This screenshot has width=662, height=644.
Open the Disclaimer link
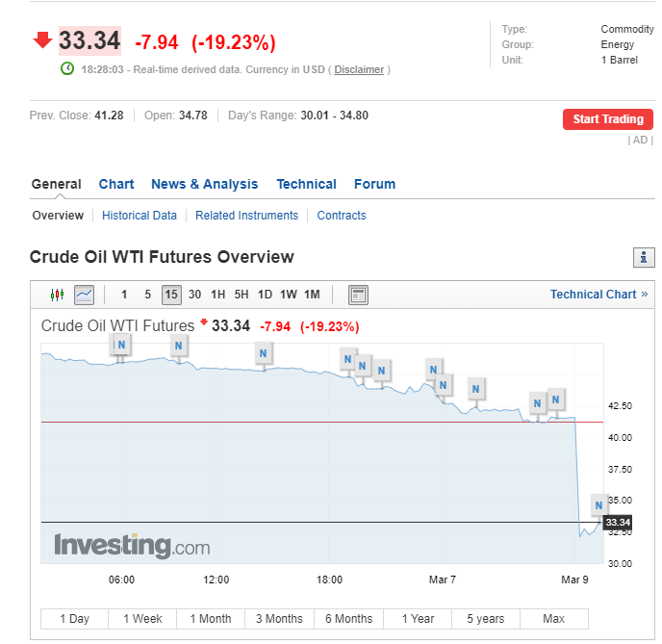coord(359,69)
